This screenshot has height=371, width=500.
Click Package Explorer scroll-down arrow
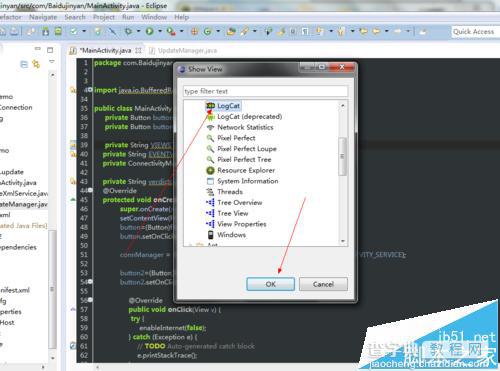[52, 358]
